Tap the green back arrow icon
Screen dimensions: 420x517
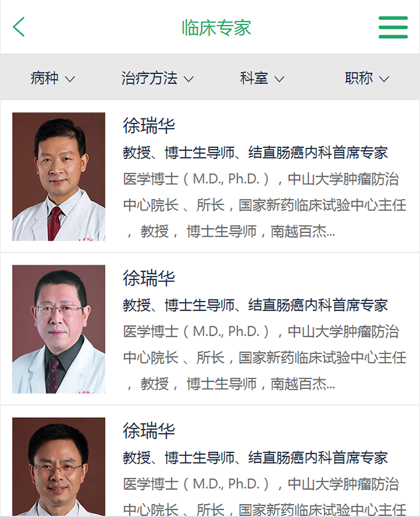point(19,27)
